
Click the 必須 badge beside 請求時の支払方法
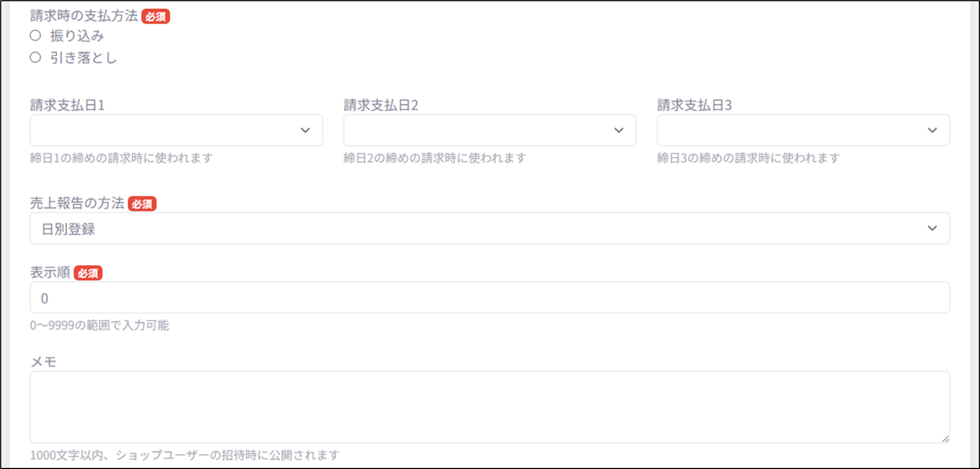(156, 17)
